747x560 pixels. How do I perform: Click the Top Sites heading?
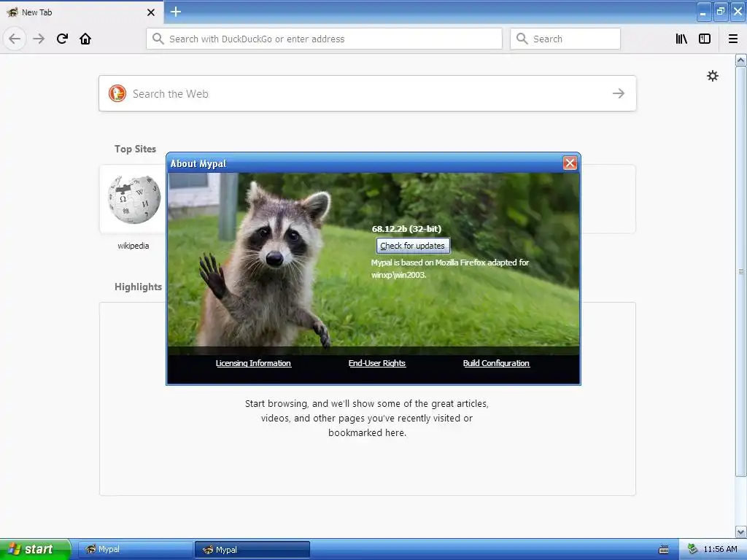pos(135,149)
